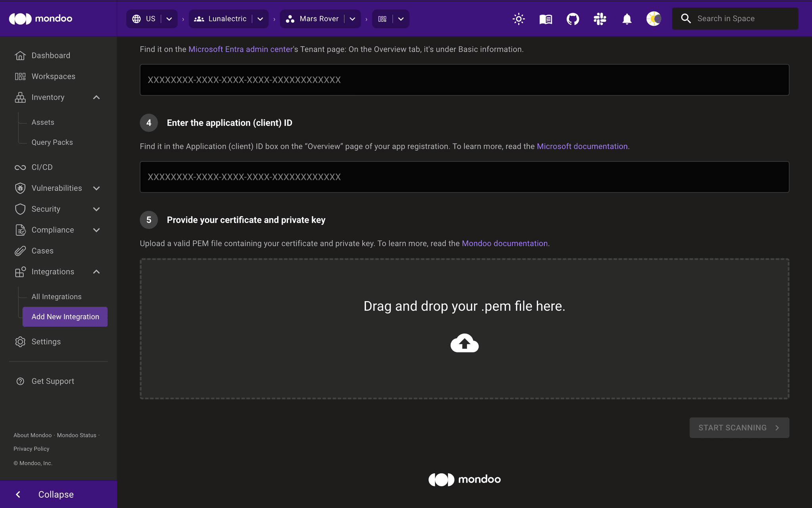Open the Mars Rover space dropdown
Image resolution: width=812 pixels, height=508 pixels.
(352, 19)
